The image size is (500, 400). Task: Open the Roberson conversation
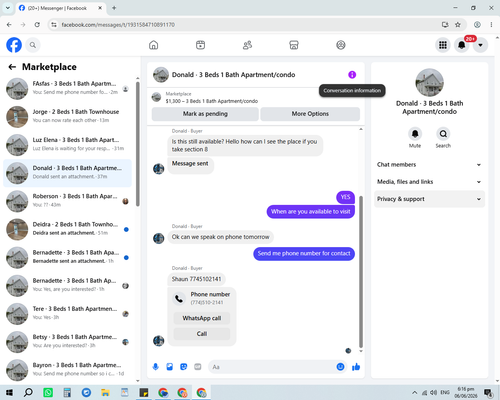[x=67, y=201]
